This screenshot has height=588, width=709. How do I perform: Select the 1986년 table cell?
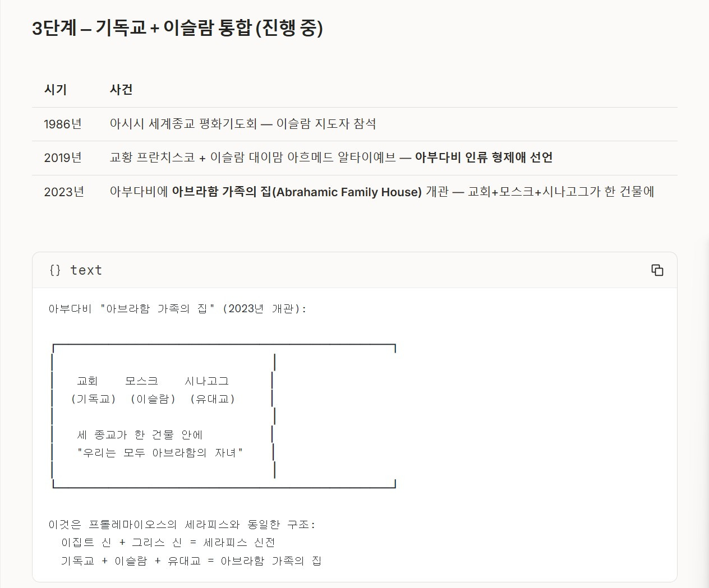click(x=63, y=124)
